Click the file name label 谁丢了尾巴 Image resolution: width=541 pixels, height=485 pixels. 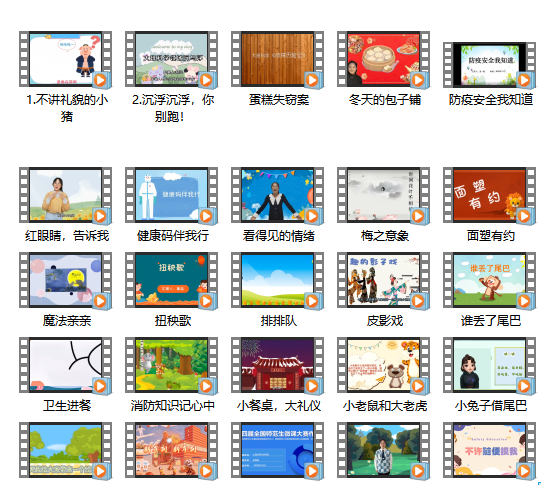(491, 321)
